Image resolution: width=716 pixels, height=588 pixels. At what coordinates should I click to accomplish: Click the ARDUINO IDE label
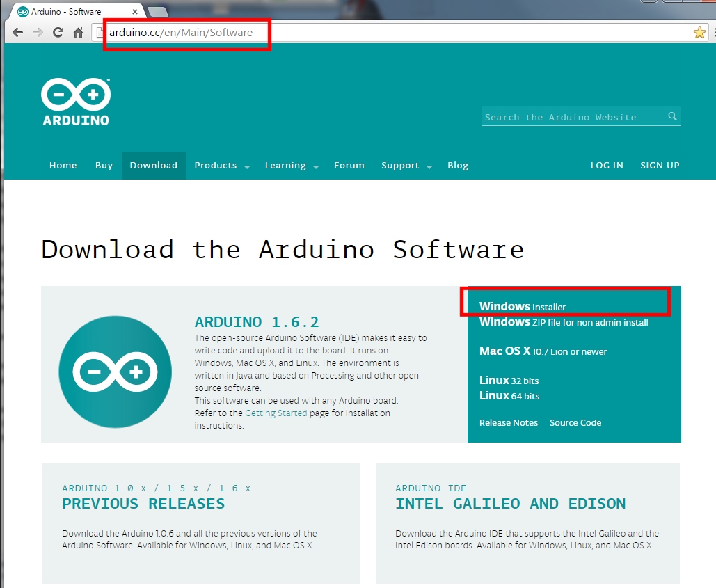coord(431,488)
